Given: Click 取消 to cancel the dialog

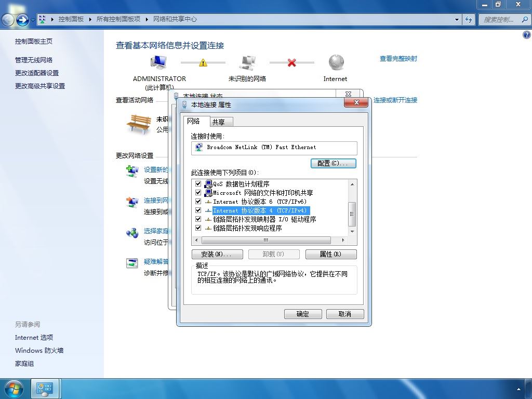Looking at the screenshot, I should [345, 314].
